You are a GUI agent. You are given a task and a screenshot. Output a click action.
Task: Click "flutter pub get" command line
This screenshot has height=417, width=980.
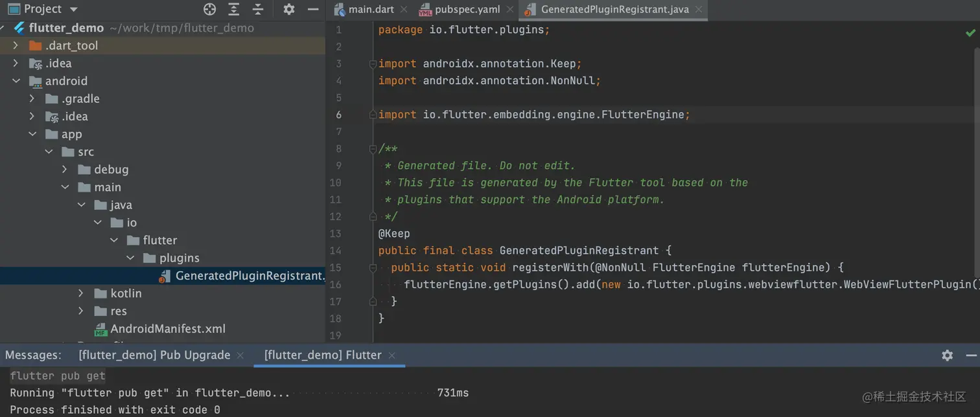pos(58,376)
